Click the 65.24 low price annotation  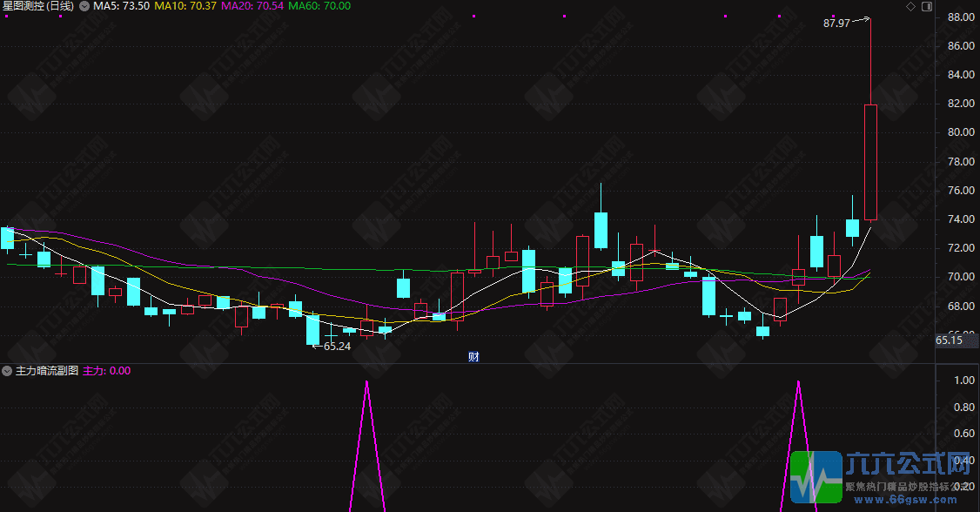338,347
